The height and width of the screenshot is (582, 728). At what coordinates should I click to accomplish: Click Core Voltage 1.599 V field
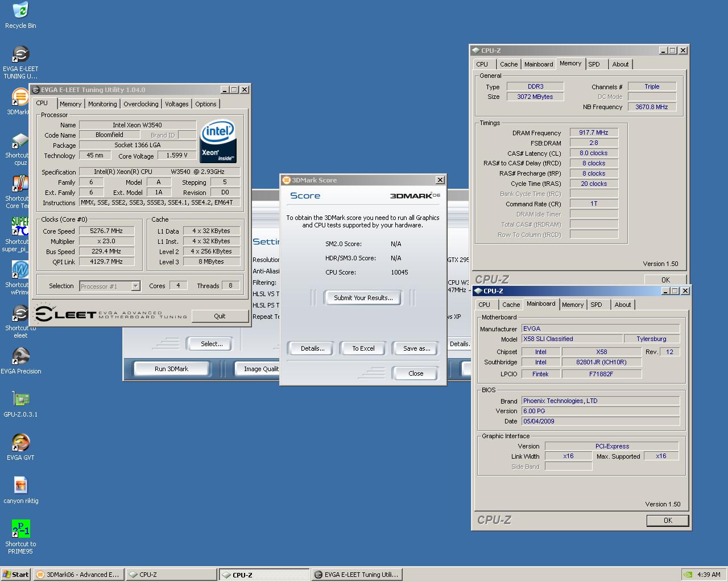click(x=177, y=155)
